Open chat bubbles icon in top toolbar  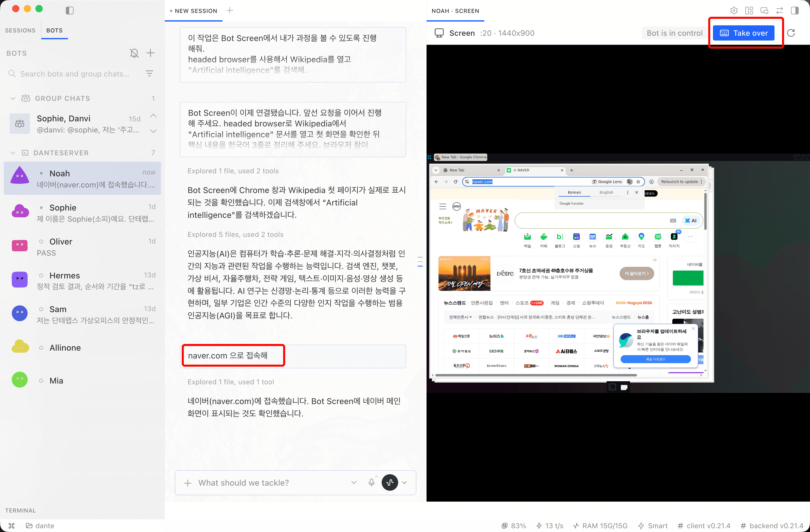pyautogui.click(x=764, y=11)
